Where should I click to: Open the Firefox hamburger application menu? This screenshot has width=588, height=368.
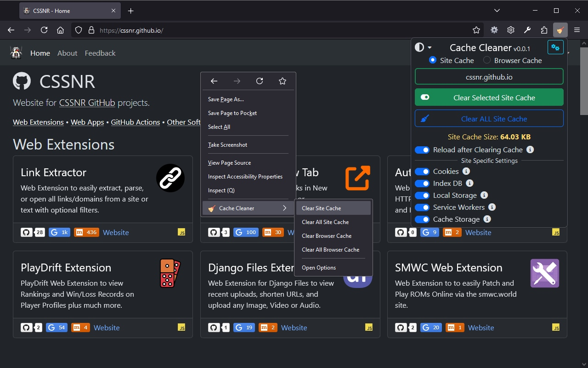click(577, 30)
